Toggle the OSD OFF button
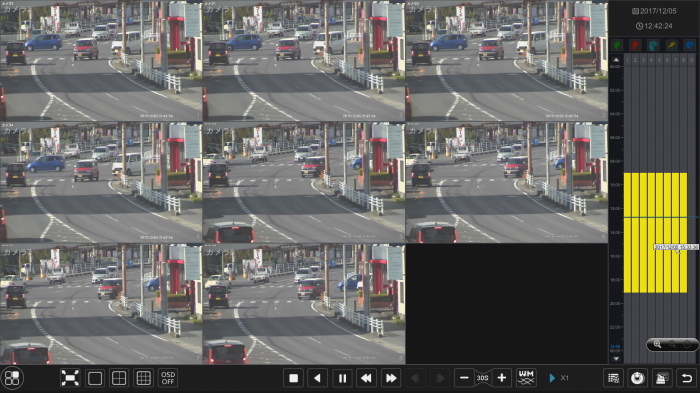Viewport: 700px width, 393px height. pyautogui.click(x=168, y=378)
